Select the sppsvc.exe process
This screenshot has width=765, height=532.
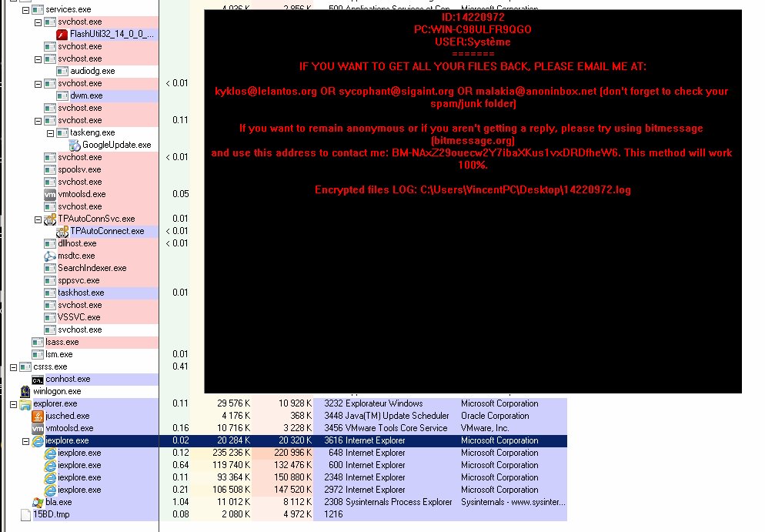(79, 281)
